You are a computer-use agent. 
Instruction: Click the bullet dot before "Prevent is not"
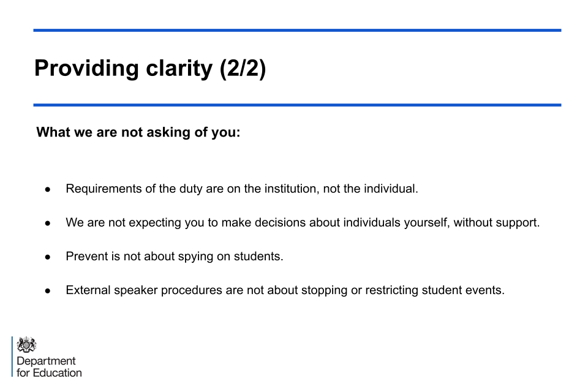tap(48, 257)
